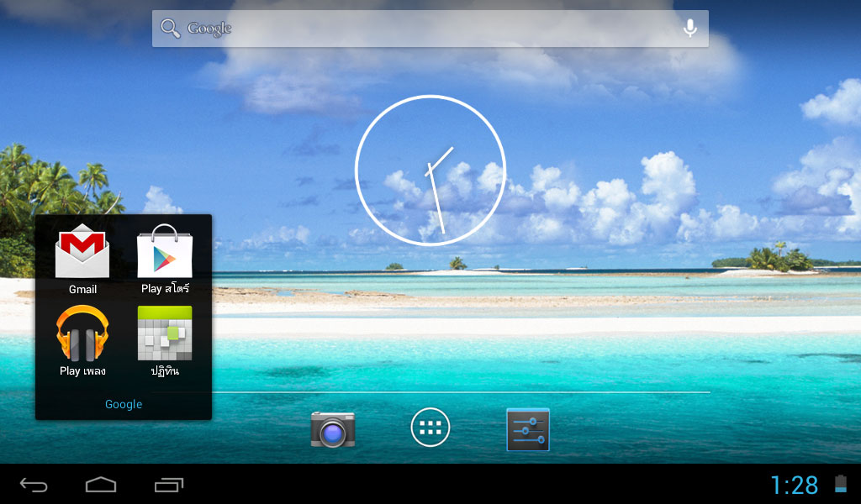Open the all apps drawer
The height and width of the screenshot is (504, 861).
(x=430, y=428)
